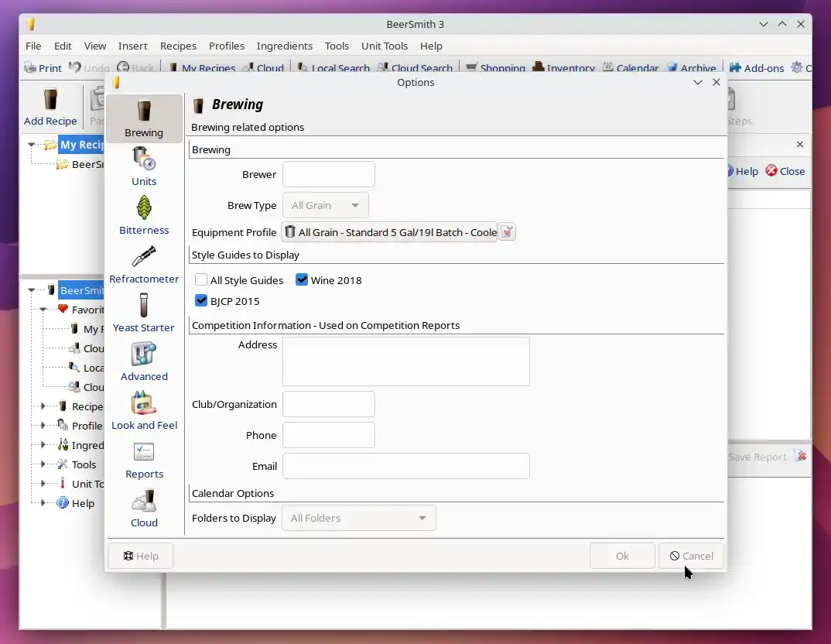
Task: Open the Brewing options category
Action: tap(144, 118)
